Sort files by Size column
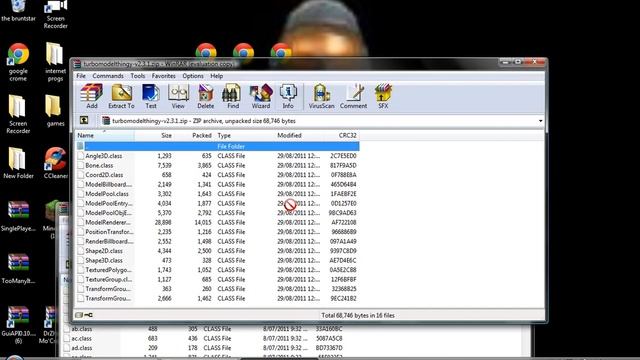The height and width of the screenshot is (360, 640). pos(154,136)
